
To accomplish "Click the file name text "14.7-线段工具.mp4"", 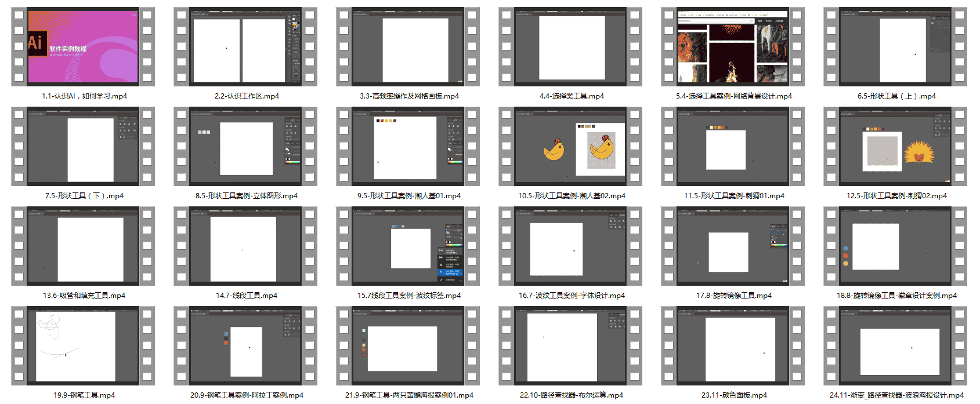I will [247, 296].
